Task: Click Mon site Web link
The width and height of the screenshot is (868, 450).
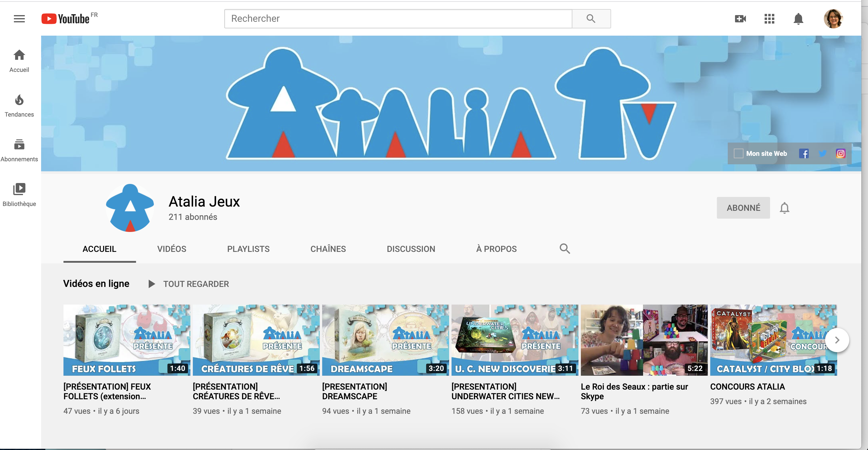Action: (x=760, y=154)
